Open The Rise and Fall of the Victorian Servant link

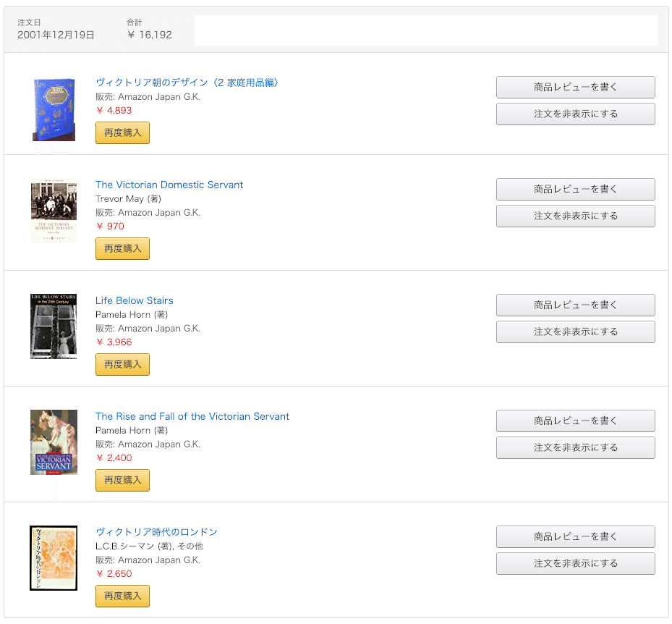192,416
